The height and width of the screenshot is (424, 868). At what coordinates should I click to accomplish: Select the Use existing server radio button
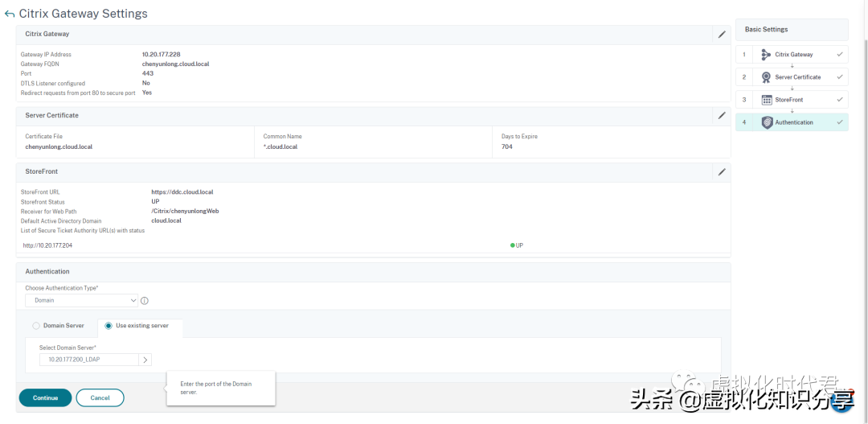108,325
